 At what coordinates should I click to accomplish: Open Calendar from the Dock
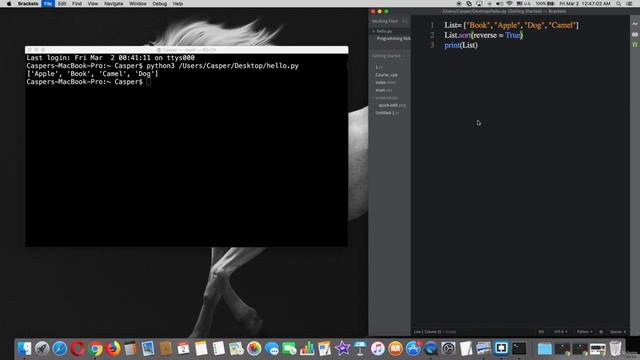183,349
